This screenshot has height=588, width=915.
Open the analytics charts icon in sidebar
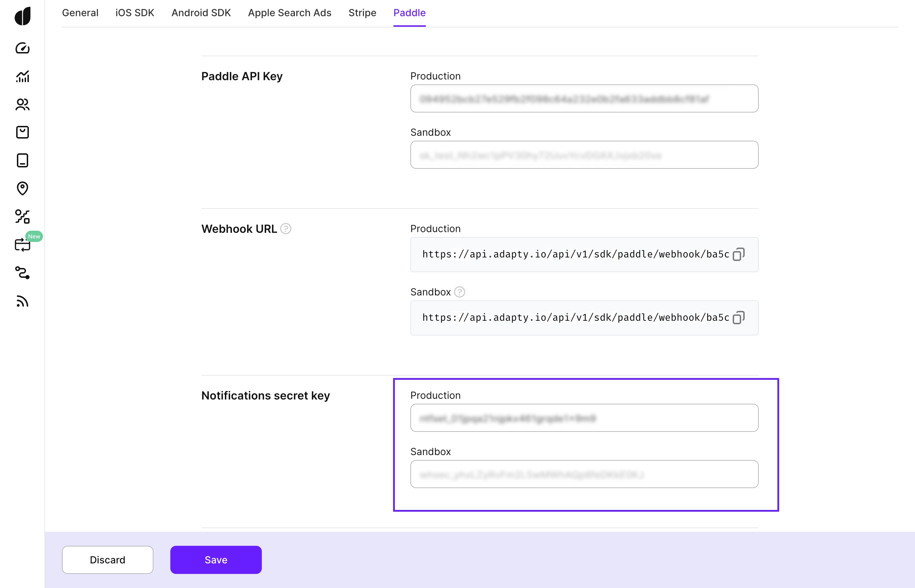(x=23, y=76)
